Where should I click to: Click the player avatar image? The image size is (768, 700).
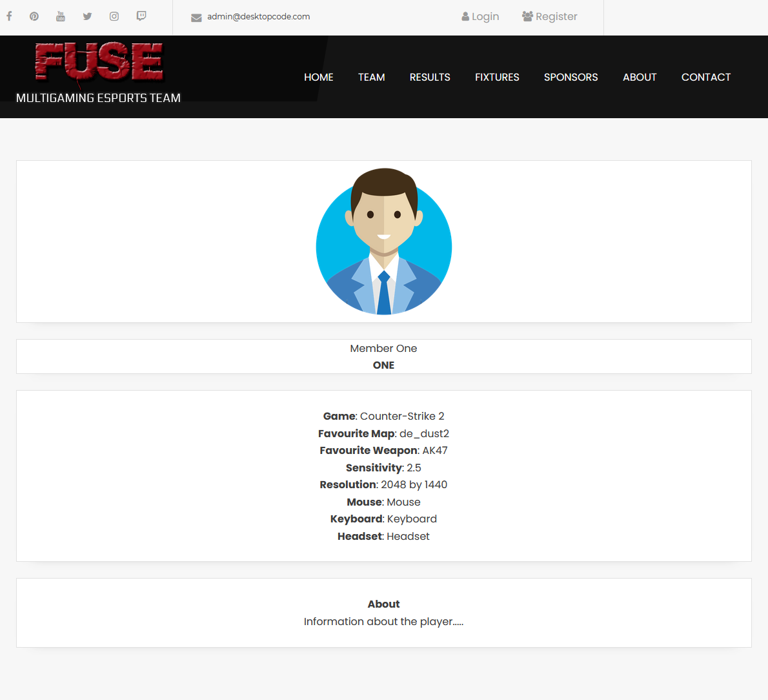point(384,242)
